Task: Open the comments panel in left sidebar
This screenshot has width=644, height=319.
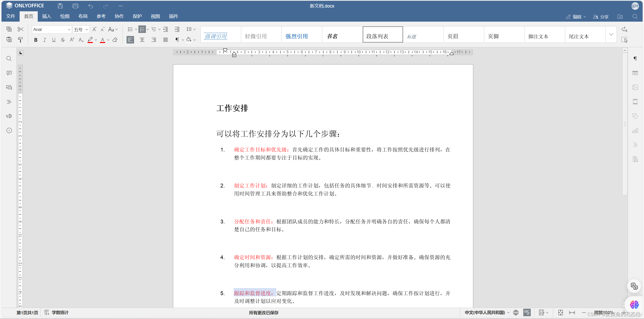Action: point(9,73)
